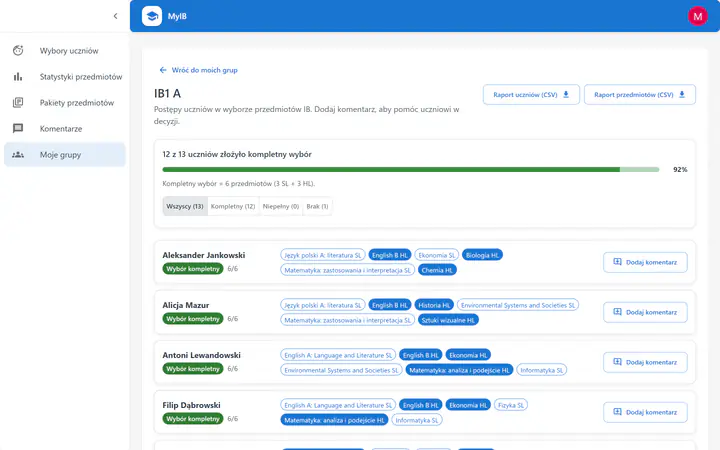Download Raport przedmiotów (CSV)
720x450 pixels.
pyautogui.click(x=640, y=95)
